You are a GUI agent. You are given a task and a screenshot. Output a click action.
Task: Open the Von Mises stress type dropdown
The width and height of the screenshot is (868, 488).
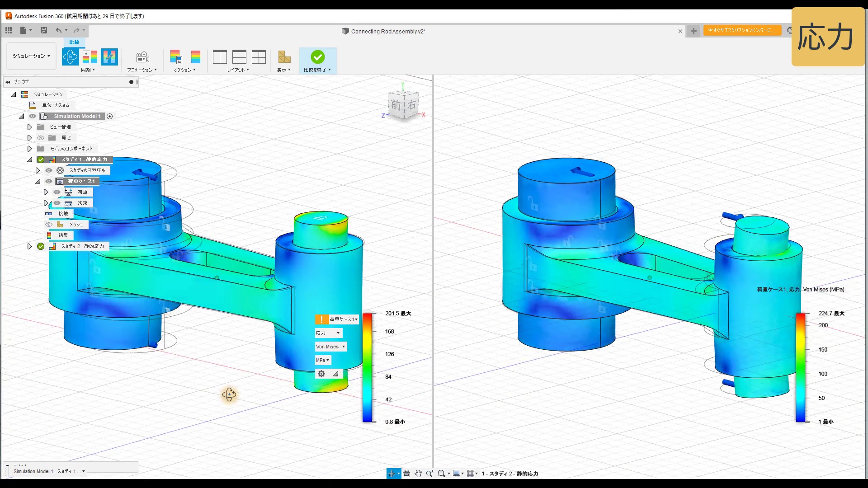[x=331, y=347]
